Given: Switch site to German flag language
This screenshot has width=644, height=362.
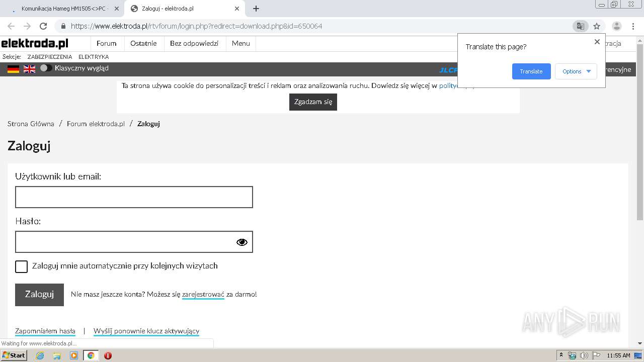Looking at the screenshot, I should [x=14, y=69].
